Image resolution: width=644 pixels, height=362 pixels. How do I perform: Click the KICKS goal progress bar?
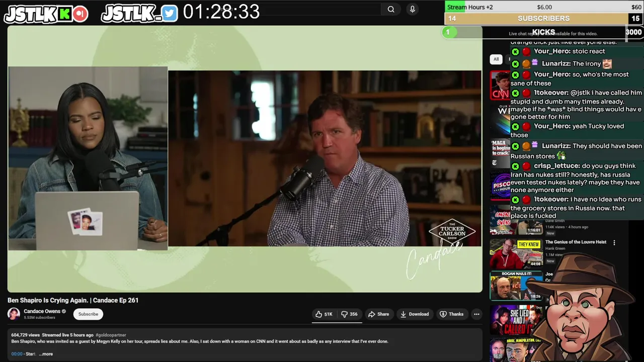point(544,32)
